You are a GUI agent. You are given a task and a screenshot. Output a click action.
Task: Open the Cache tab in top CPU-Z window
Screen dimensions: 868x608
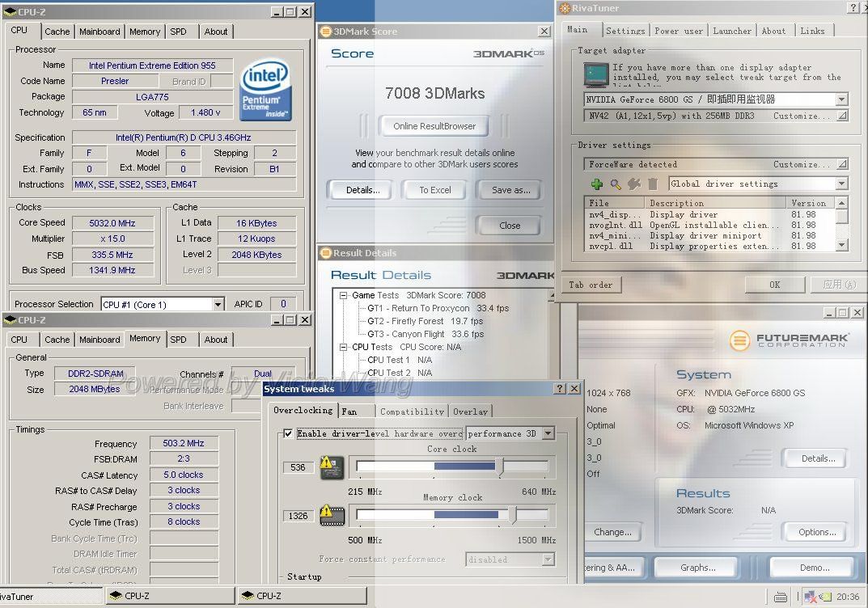[57, 32]
